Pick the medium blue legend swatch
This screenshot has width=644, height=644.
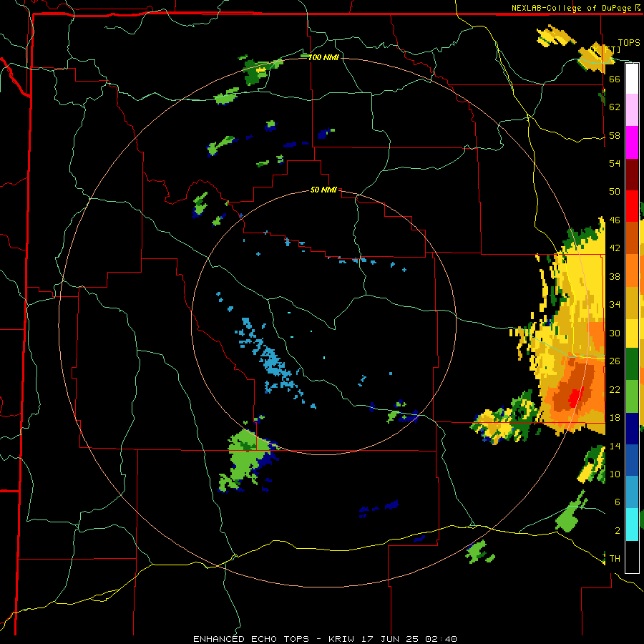pos(632,460)
